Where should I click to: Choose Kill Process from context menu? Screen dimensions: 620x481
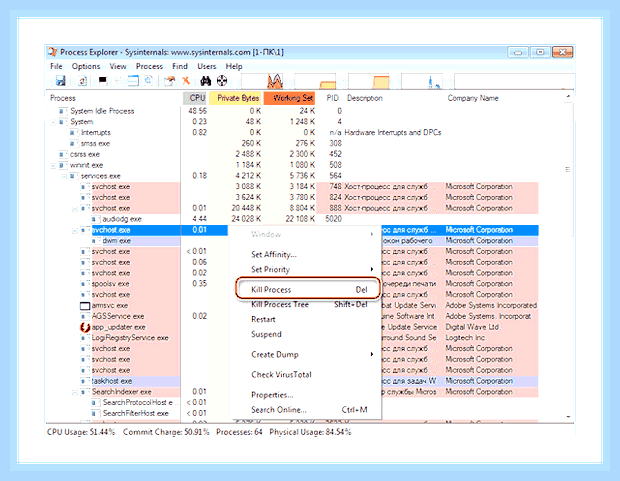[x=308, y=290]
